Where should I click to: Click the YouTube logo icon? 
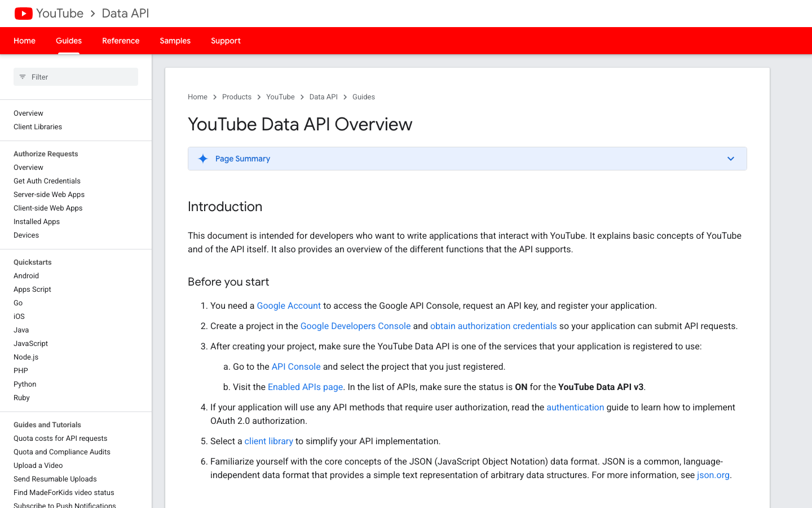[x=24, y=14]
